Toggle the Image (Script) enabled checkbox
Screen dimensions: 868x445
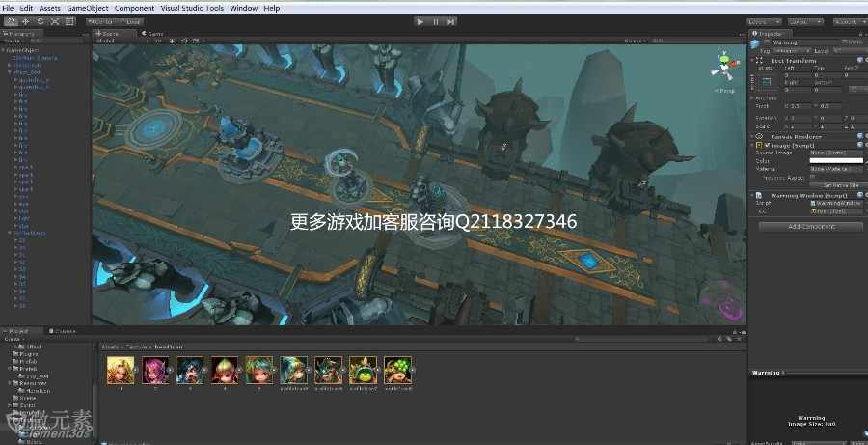768,145
